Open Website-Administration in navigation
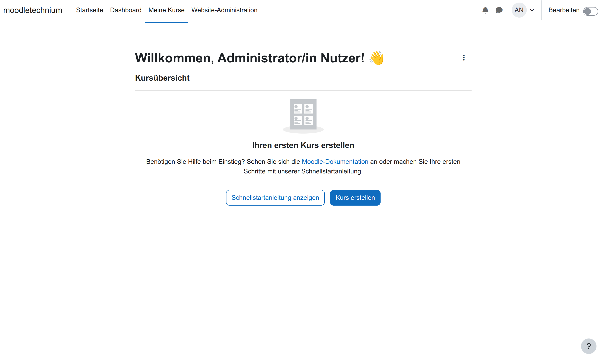The height and width of the screenshot is (364, 607). pyautogui.click(x=224, y=10)
